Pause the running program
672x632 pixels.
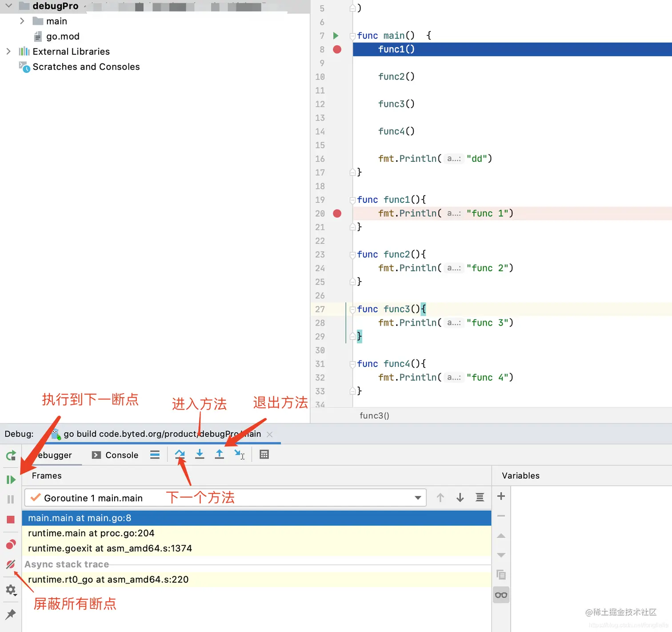(x=11, y=499)
